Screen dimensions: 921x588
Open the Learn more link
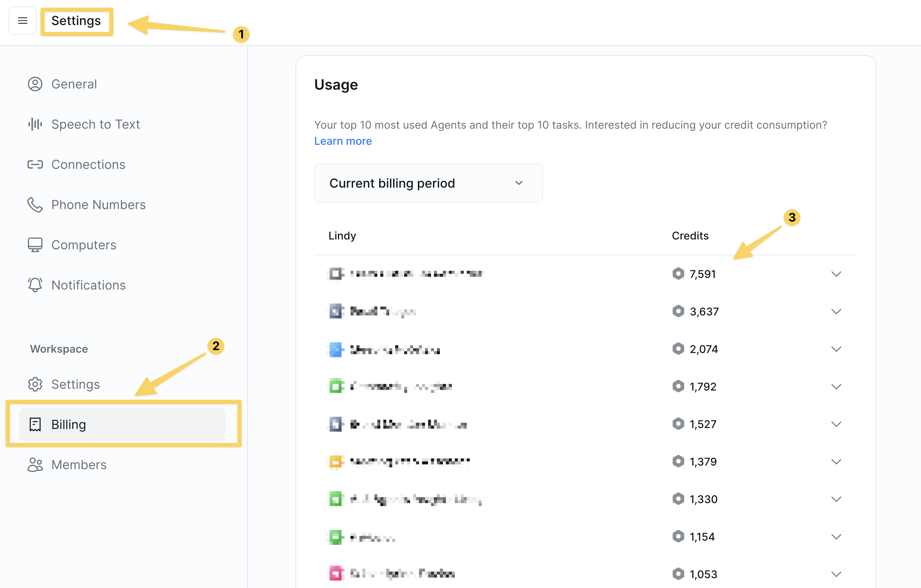[x=343, y=141]
